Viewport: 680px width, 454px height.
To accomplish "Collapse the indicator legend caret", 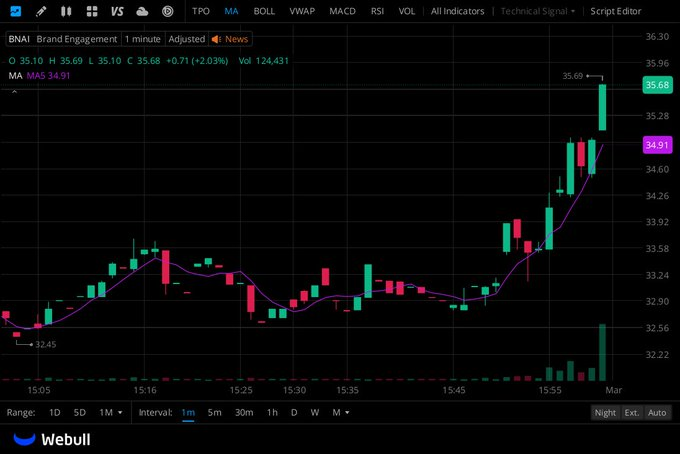I will point(14,91).
